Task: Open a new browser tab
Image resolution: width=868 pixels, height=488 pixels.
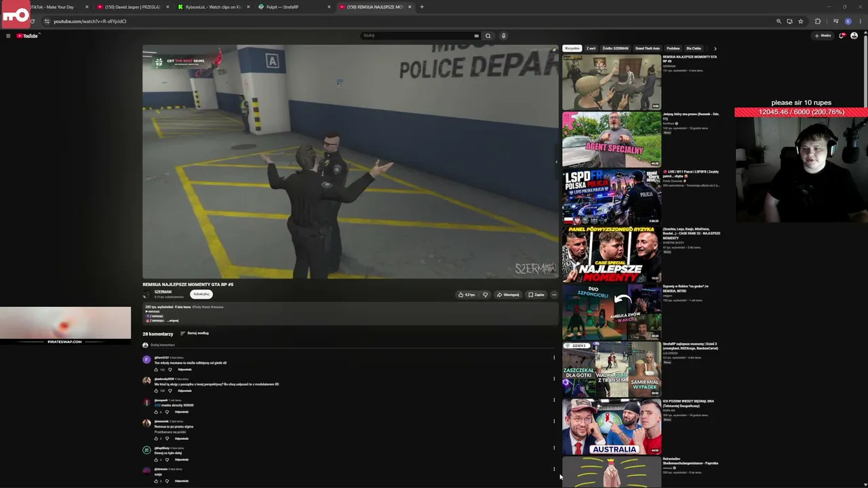Action: pyautogui.click(x=422, y=7)
